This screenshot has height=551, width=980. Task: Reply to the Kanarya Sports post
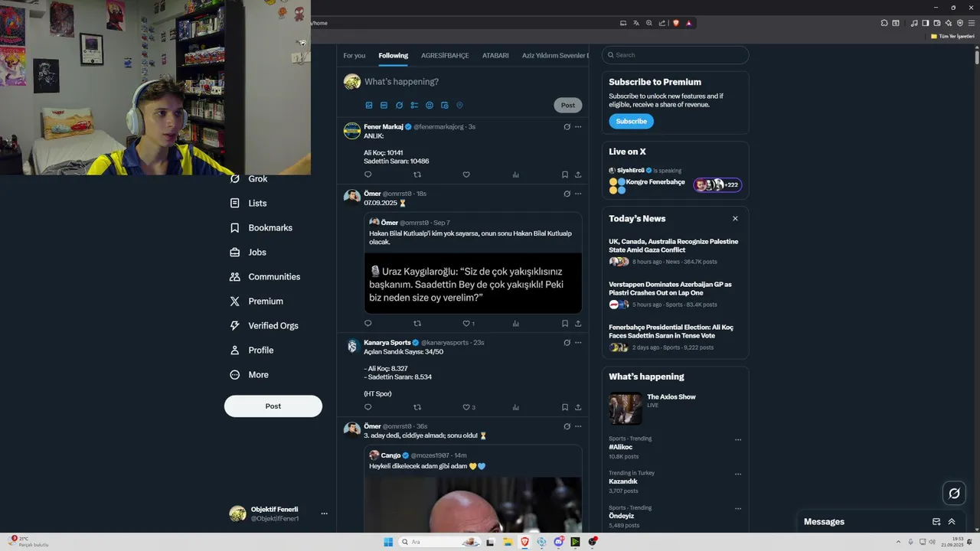[367, 407]
